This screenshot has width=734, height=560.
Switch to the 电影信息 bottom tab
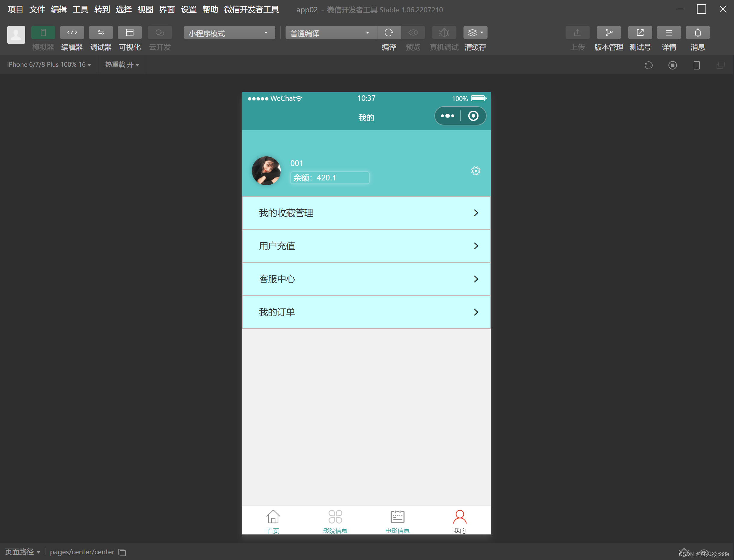pyautogui.click(x=397, y=520)
